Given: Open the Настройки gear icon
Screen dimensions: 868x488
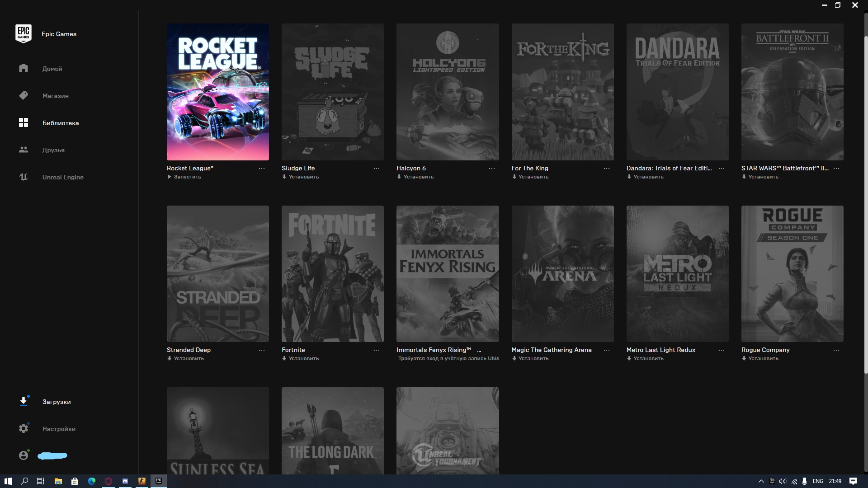Looking at the screenshot, I should point(24,428).
